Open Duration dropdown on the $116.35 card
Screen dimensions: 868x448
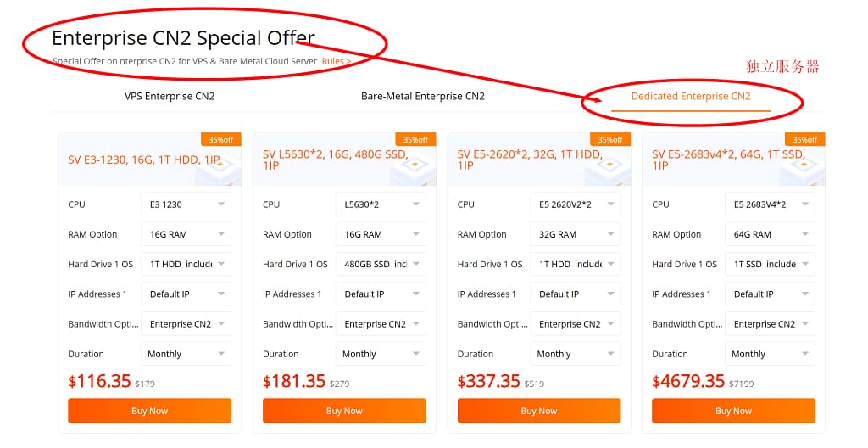(186, 354)
